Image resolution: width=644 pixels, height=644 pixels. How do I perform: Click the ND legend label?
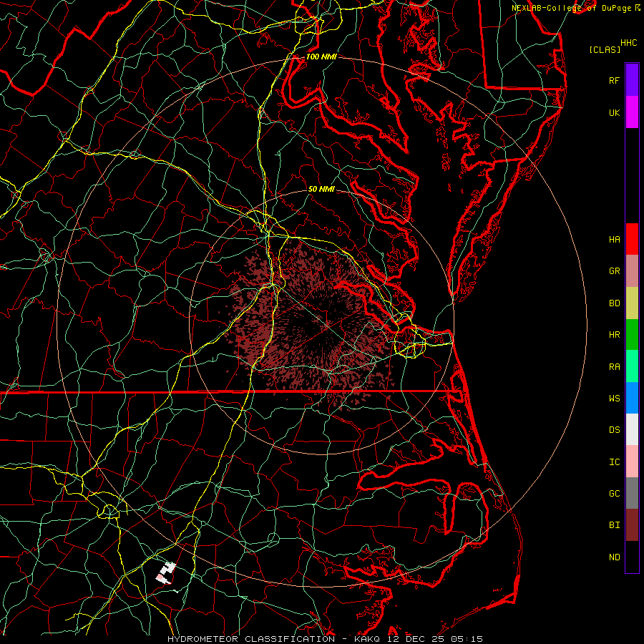tap(614, 557)
